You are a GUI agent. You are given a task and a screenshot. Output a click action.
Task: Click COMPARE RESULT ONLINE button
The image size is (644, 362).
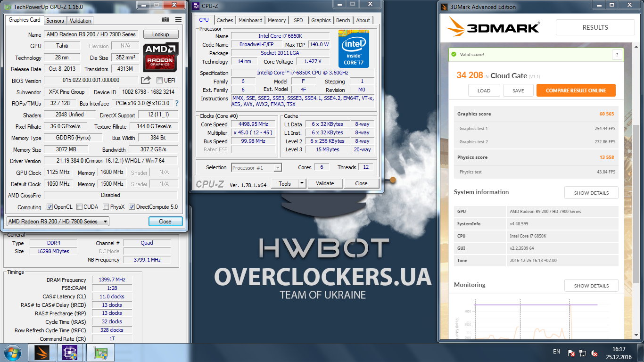point(576,90)
